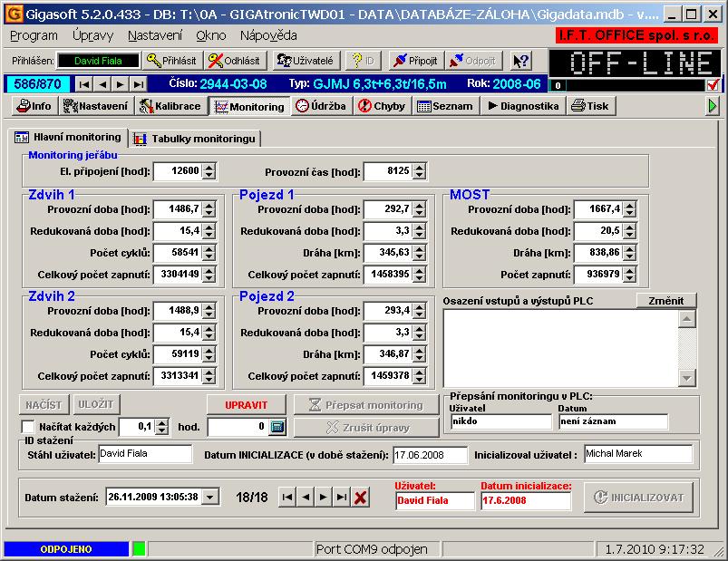This screenshot has height=561, width=728.
Task: Open the calculator icon beside the zero field
Action: pos(278,427)
